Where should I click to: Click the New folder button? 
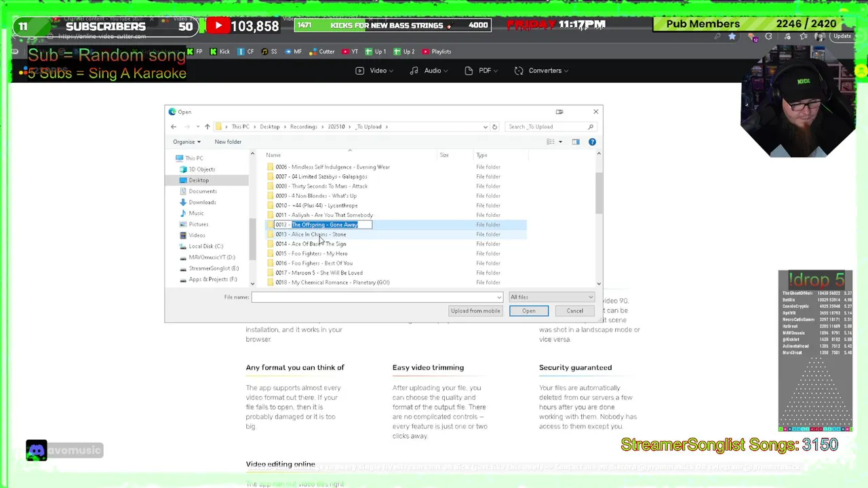coord(228,142)
